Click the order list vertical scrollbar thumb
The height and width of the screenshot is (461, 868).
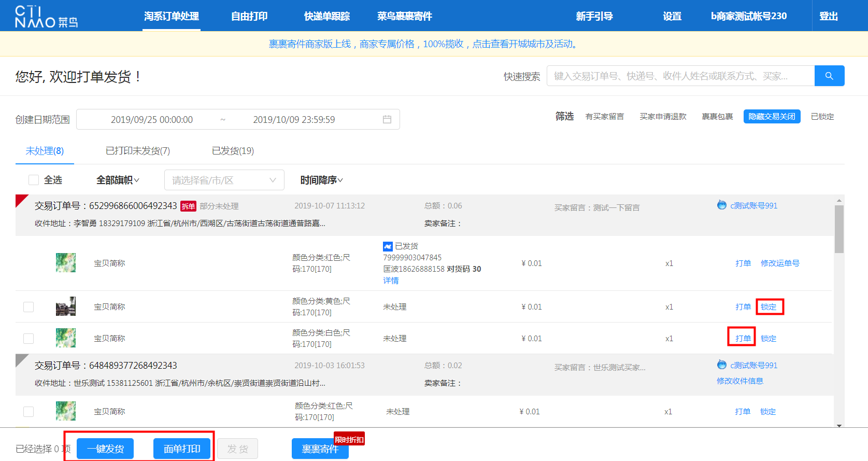[839, 228]
